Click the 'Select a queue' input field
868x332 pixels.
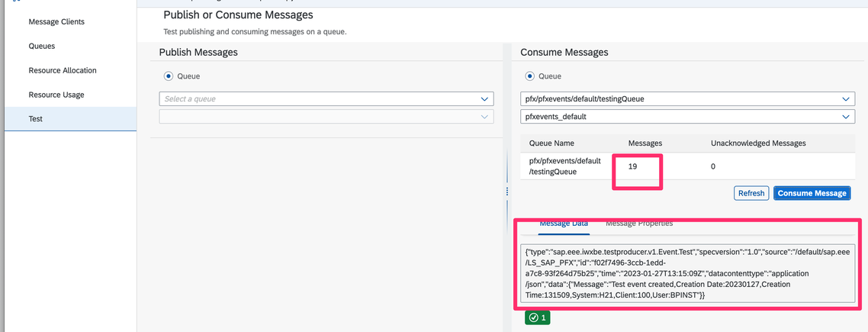317,99
